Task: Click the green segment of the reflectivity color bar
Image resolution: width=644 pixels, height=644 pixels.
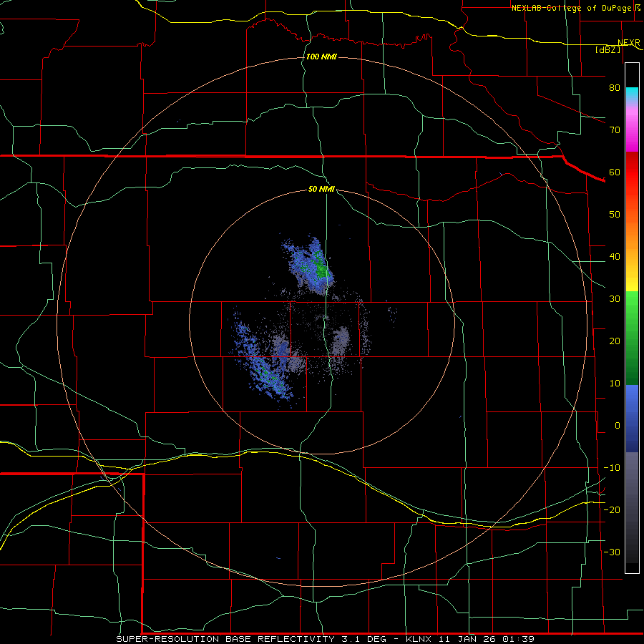Action: (x=632, y=338)
